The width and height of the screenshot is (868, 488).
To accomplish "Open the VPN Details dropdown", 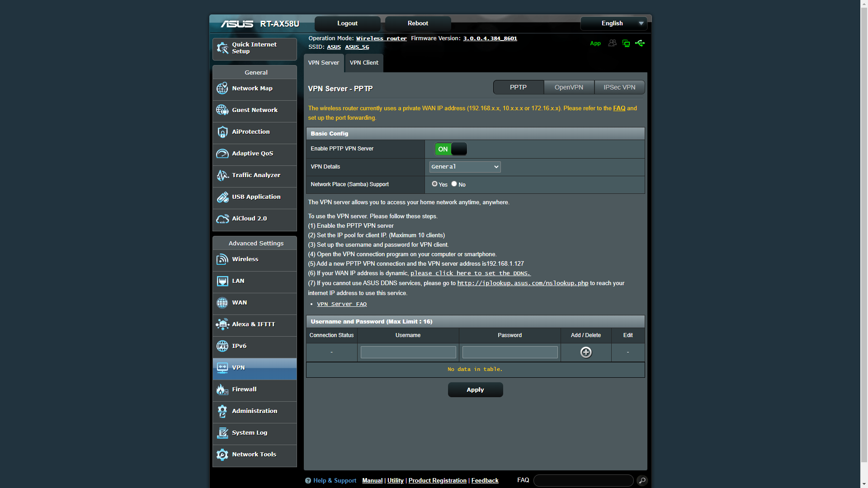I will pyautogui.click(x=465, y=167).
